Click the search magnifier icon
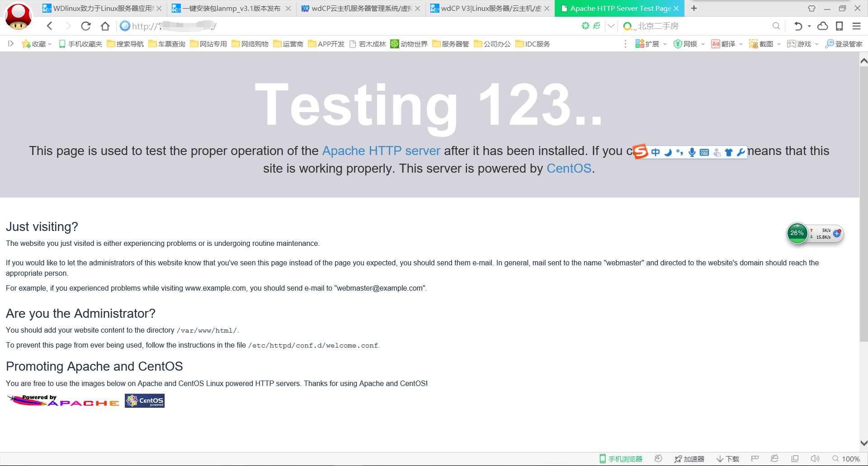Image resolution: width=868 pixels, height=466 pixels. point(776,26)
